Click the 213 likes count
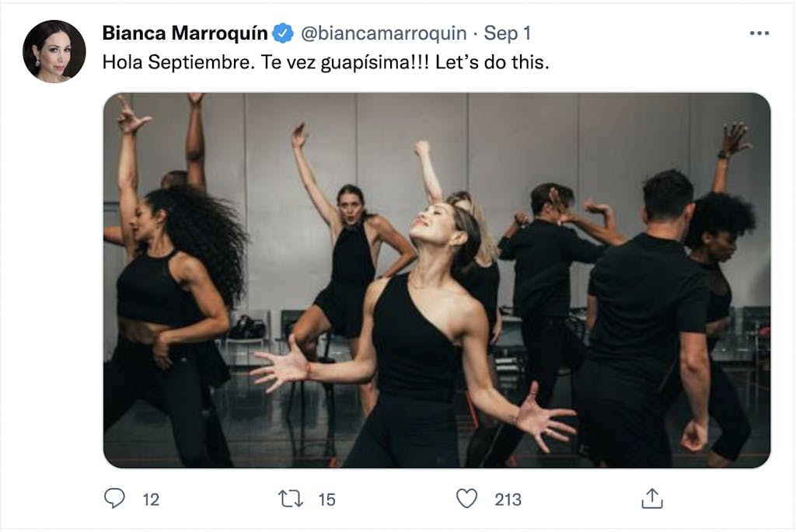This screenshot has height=532, width=796. click(508, 499)
